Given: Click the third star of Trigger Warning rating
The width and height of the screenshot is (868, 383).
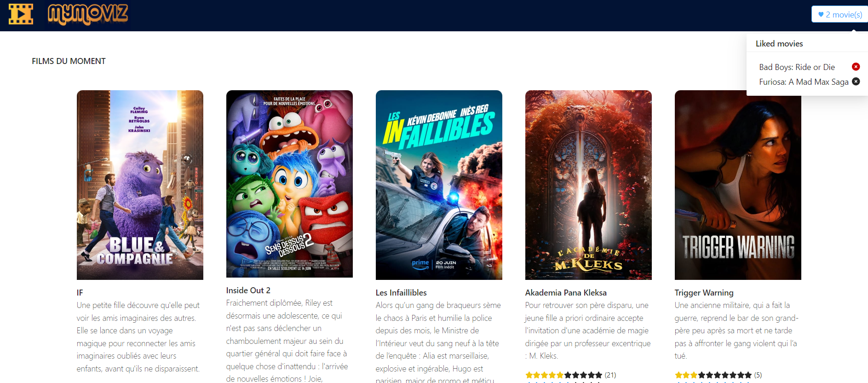Looking at the screenshot, I should 694,375.
